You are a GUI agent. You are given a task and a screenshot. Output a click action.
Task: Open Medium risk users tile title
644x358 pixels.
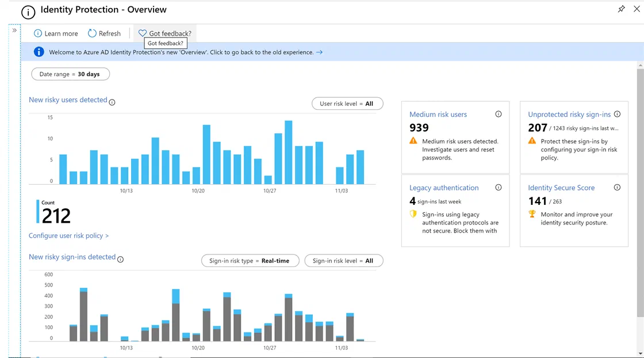click(x=438, y=115)
